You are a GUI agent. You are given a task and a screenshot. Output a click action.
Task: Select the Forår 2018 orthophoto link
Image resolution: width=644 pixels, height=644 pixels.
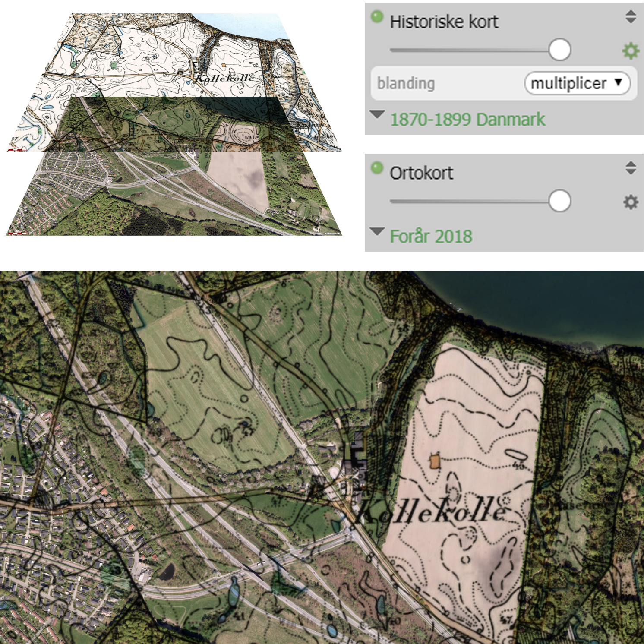click(x=431, y=237)
